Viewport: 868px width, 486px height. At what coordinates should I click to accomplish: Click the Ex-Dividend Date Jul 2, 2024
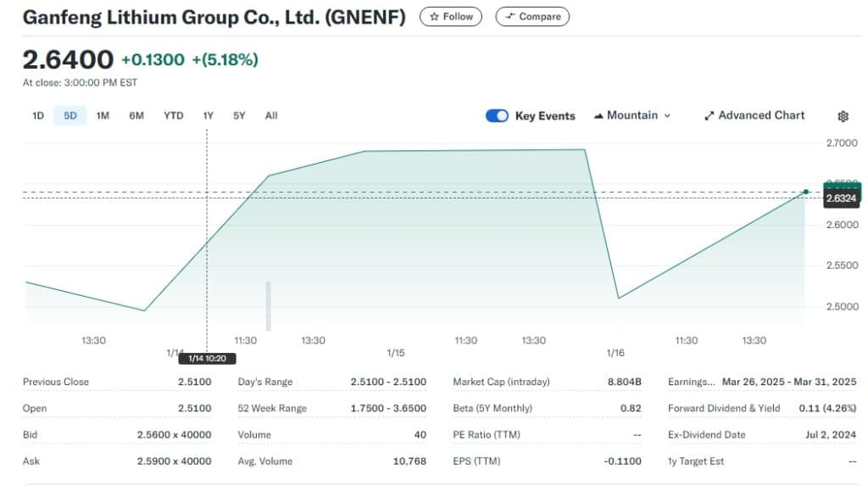coord(831,435)
